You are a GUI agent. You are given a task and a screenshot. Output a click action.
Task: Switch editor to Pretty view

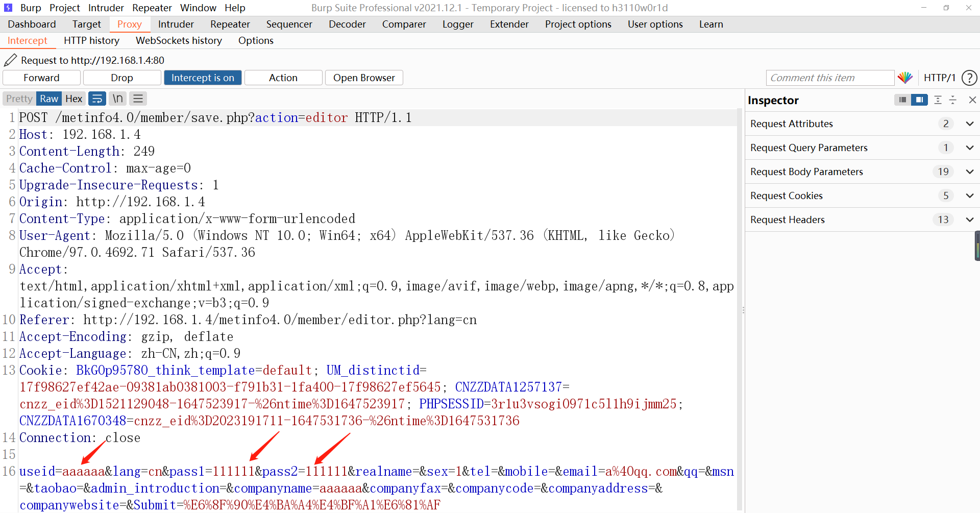coord(19,99)
